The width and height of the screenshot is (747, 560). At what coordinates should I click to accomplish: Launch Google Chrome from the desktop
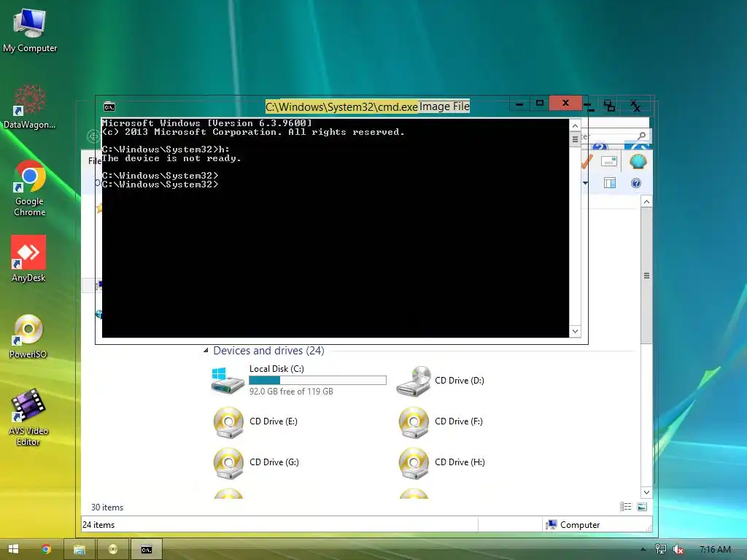pos(29,189)
